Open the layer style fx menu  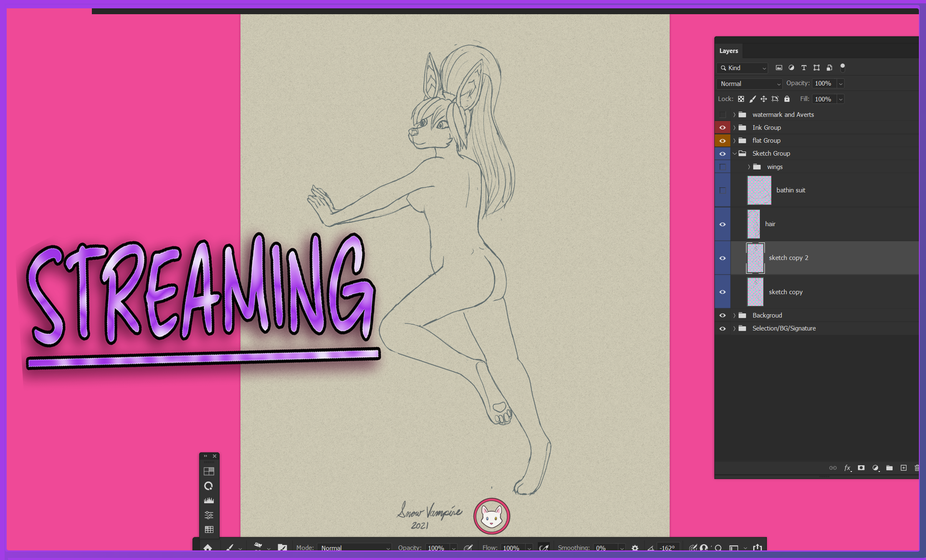[847, 468]
